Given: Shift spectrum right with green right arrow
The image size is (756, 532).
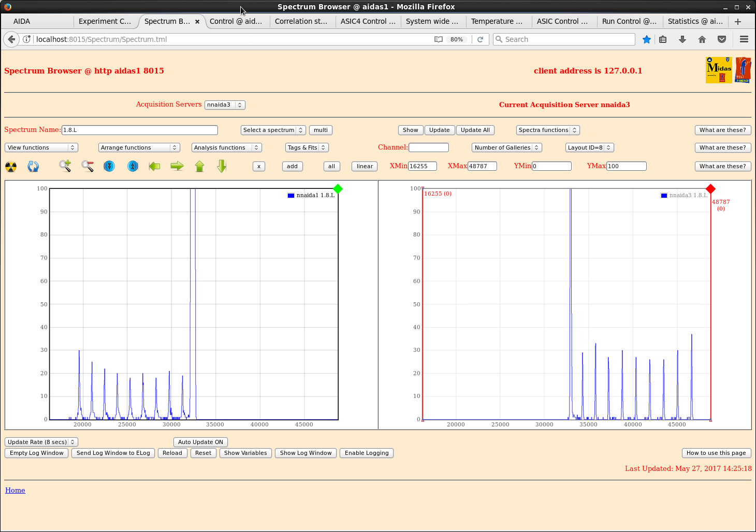Looking at the screenshot, I should tap(177, 166).
